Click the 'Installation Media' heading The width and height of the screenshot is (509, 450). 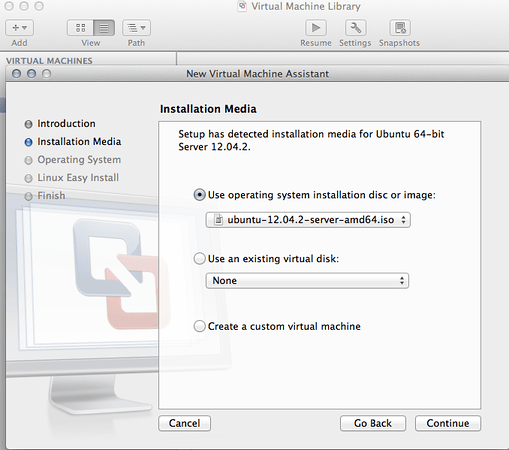tap(208, 109)
